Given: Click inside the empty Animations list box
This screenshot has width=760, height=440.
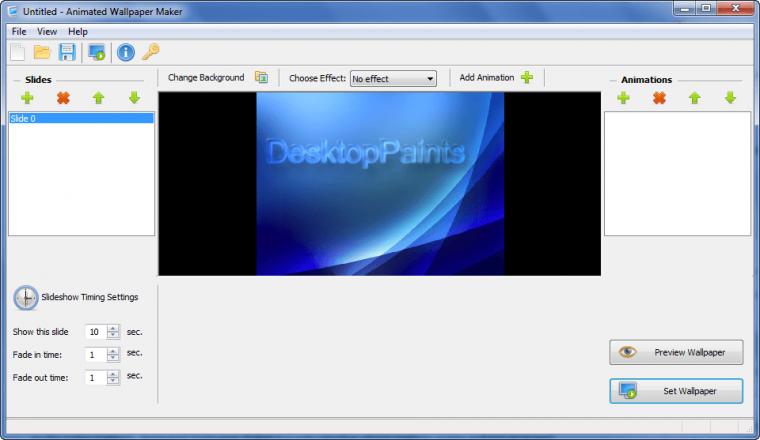Looking at the screenshot, I should coord(678,173).
